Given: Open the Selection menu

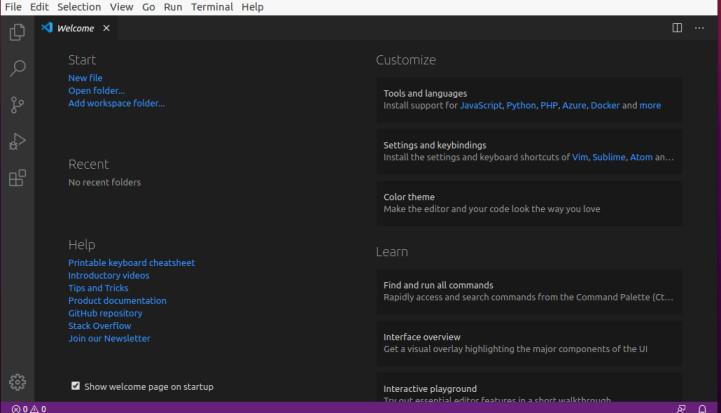Looking at the screenshot, I should [79, 7].
